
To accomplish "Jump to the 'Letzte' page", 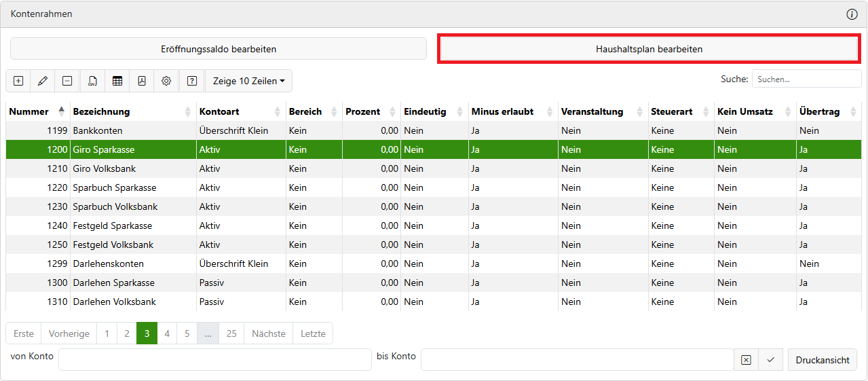I will click(x=313, y=333).
